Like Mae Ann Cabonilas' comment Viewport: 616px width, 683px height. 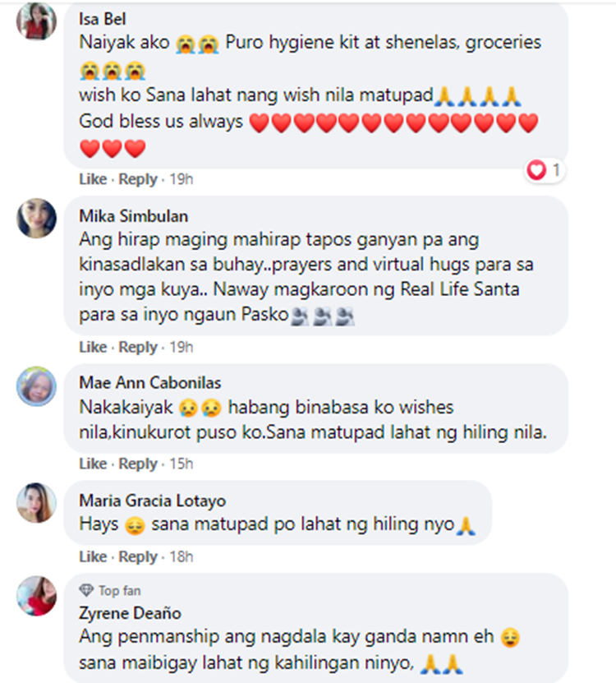[x=93, y=464]
